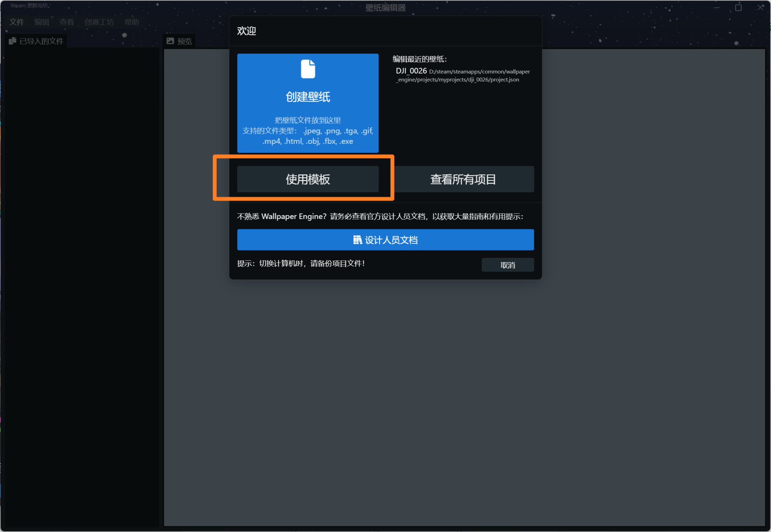Click the 创建壁纸 create wallpaper tile

pyautogui.click(x=308, y=103)
